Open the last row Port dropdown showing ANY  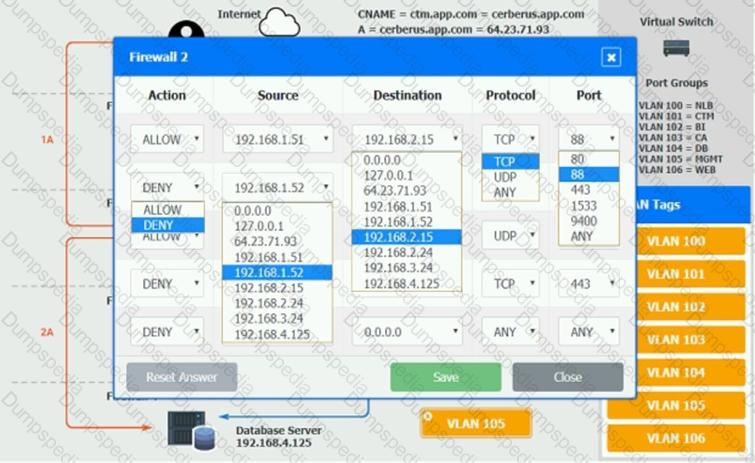[589, 332]
